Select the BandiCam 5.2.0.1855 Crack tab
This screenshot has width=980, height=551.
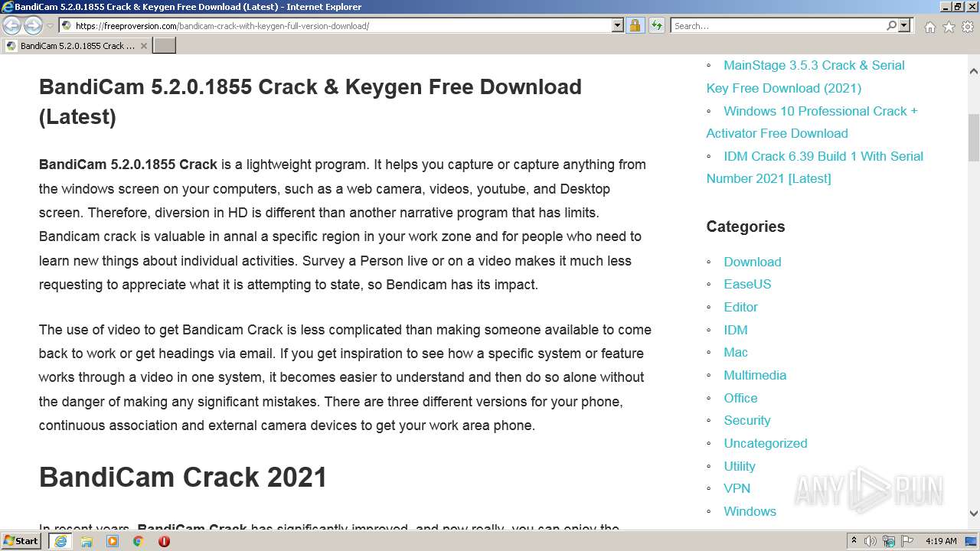[x=77, y=46]
